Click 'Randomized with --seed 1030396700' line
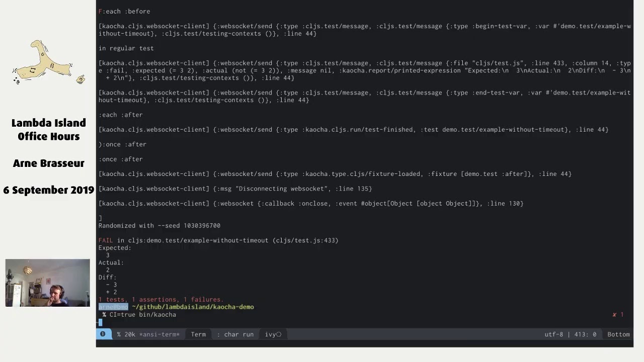This screenshot has height=362, width=644. (x=159, y=226)
